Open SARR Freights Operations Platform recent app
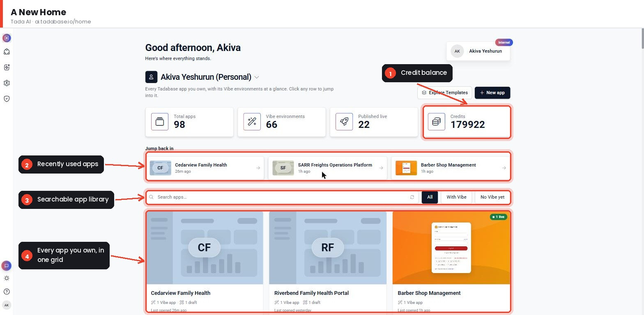Image resolution: width=644 pixels, height=315 pixels. point(328,168)
